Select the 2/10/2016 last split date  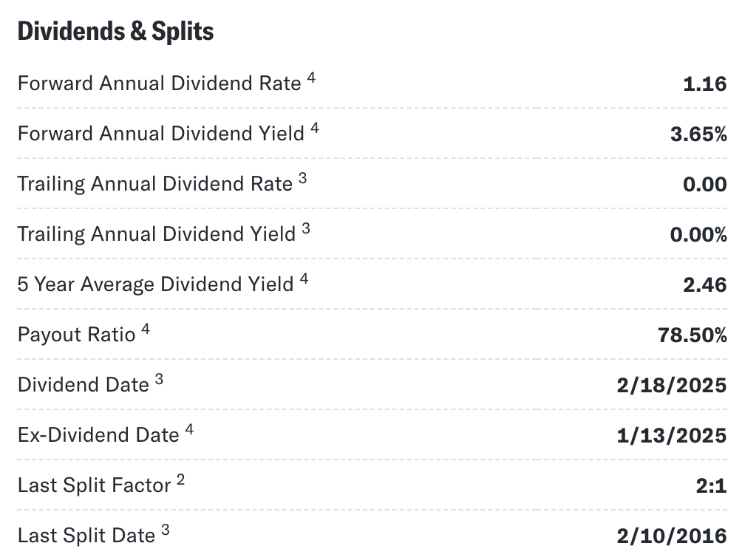tap(672, 536)
